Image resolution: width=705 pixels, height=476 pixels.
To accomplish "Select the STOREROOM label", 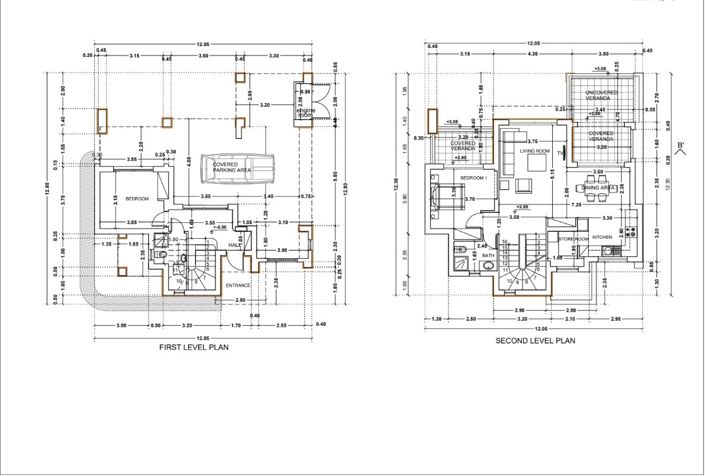I will tap(573, 239).
